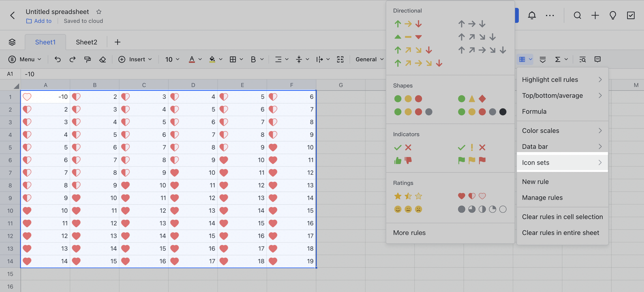Open the font size dropdown
The height and width of the screenshot is (292, 644).
tap(172, 59)
